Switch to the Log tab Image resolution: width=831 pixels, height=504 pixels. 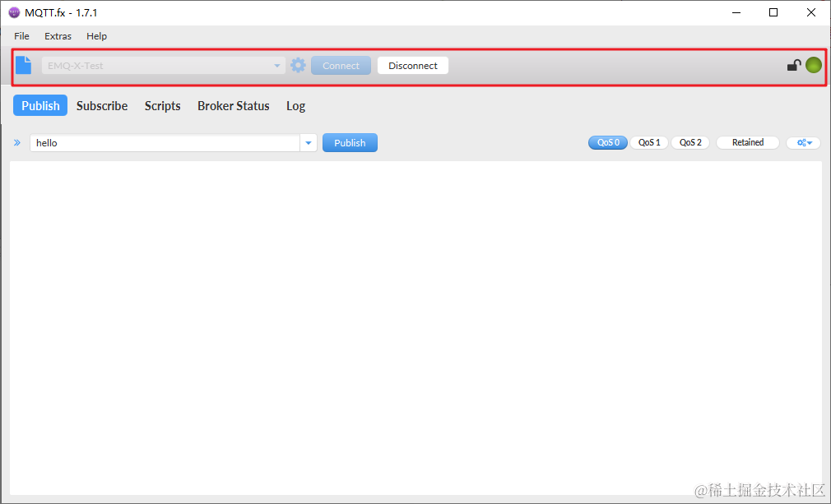coord(295,105)
